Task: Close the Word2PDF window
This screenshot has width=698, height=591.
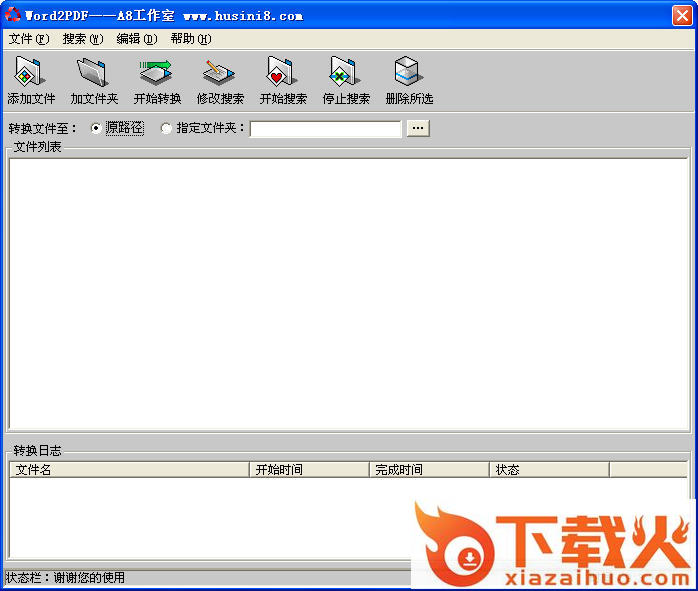Action: 682,16
